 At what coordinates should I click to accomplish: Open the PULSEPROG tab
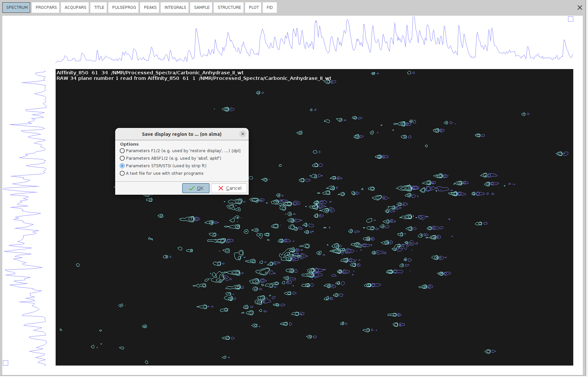pos(124,8)
